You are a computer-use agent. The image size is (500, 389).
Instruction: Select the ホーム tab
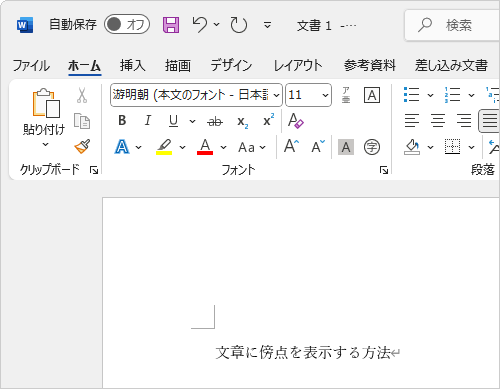pos(84,65)
